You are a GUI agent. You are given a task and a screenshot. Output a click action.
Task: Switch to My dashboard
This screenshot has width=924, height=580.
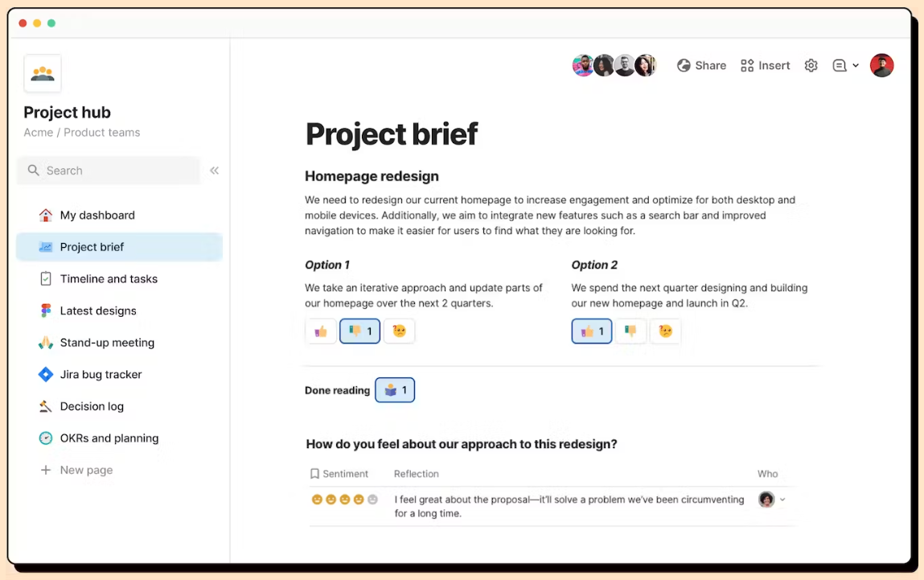97,215
